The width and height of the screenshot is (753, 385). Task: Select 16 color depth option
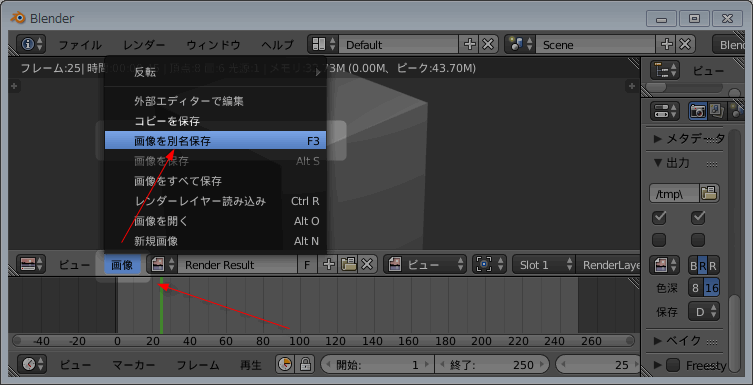(x=712, y=289)
